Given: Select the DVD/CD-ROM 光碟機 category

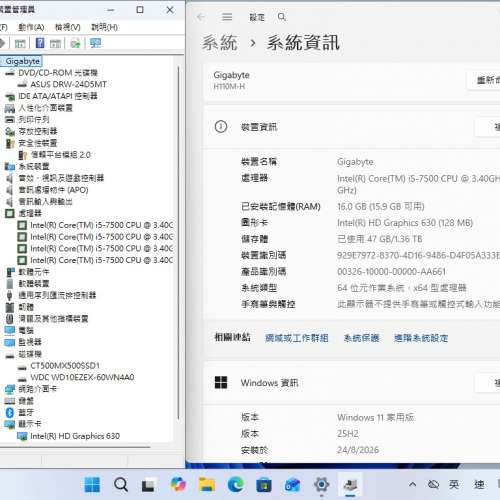Looking at the screenshot, I should [58, 73].
